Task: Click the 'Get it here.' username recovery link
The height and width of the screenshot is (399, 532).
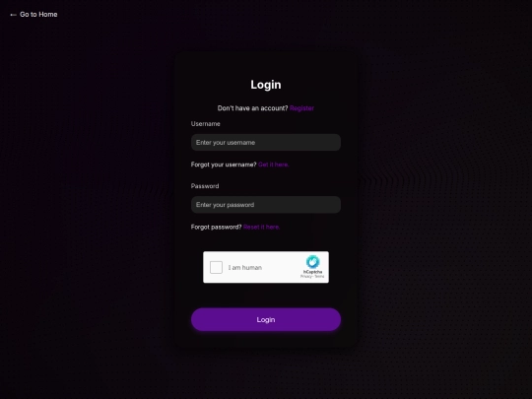Action: click(x=274, y=165)
